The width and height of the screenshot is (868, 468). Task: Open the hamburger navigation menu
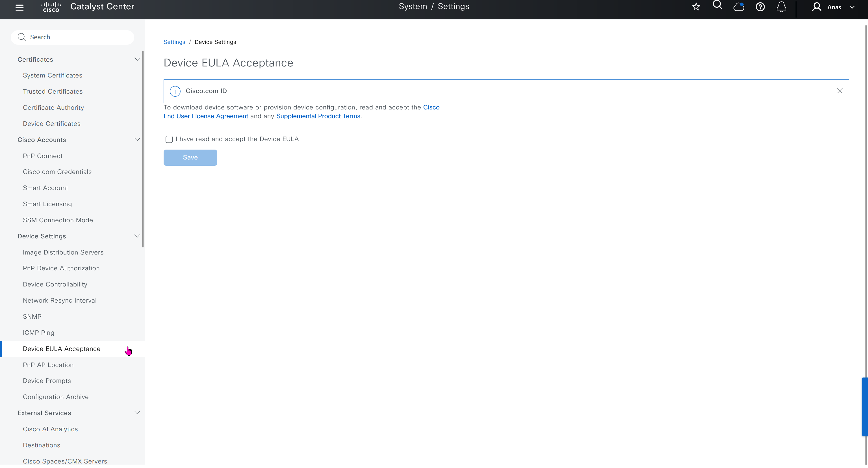pos(19,7)
